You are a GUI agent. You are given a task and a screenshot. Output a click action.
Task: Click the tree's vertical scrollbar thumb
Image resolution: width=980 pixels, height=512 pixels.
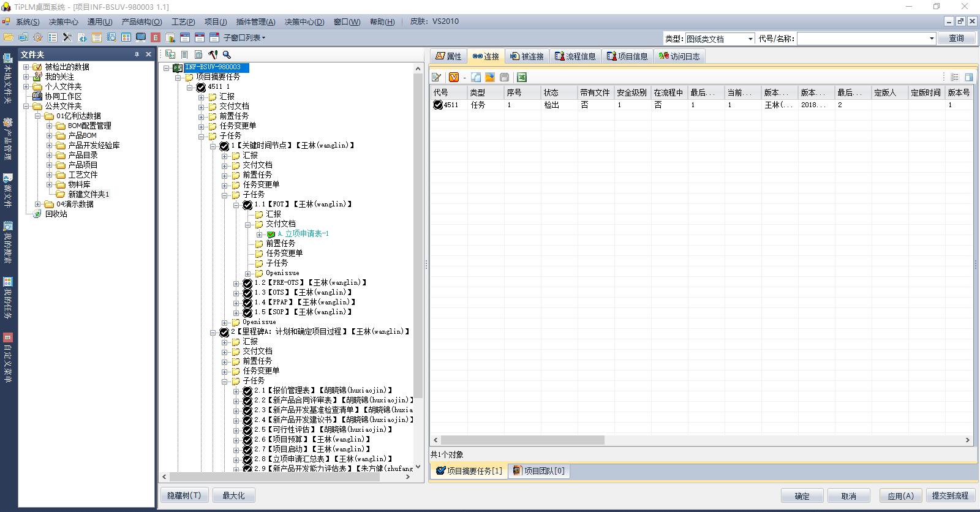point(419,236)
